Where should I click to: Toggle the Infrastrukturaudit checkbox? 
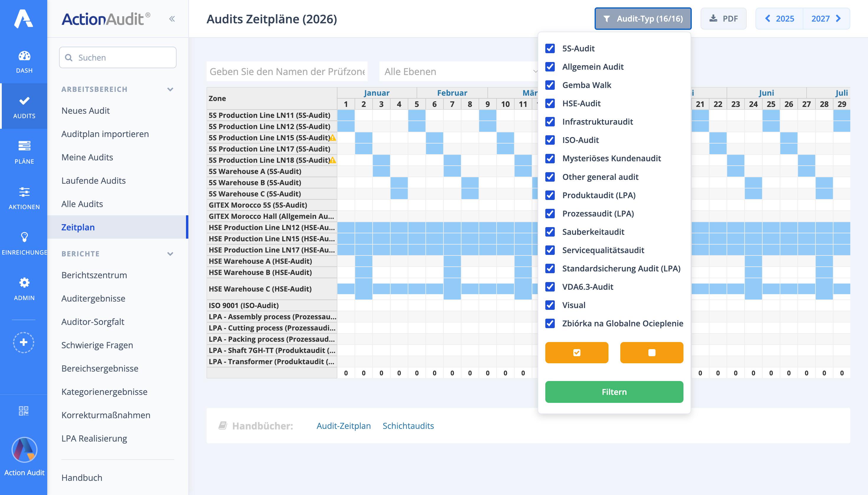pos(550,122)
